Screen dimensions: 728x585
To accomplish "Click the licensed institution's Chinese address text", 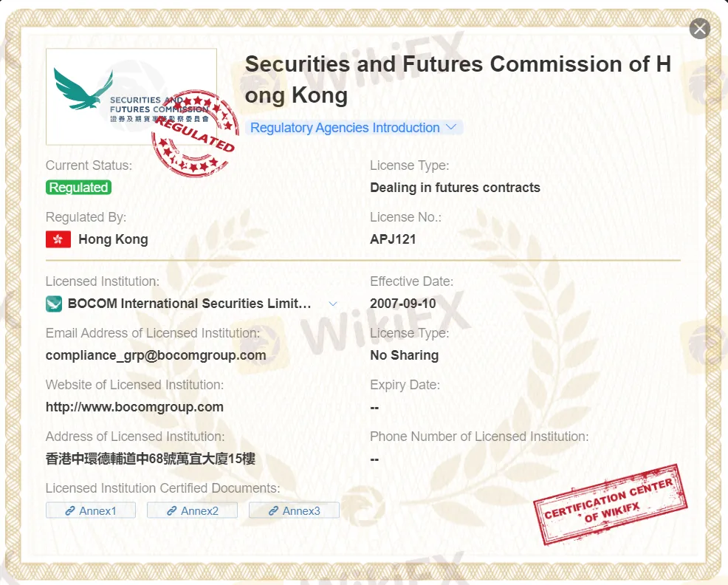I will 151,459.
